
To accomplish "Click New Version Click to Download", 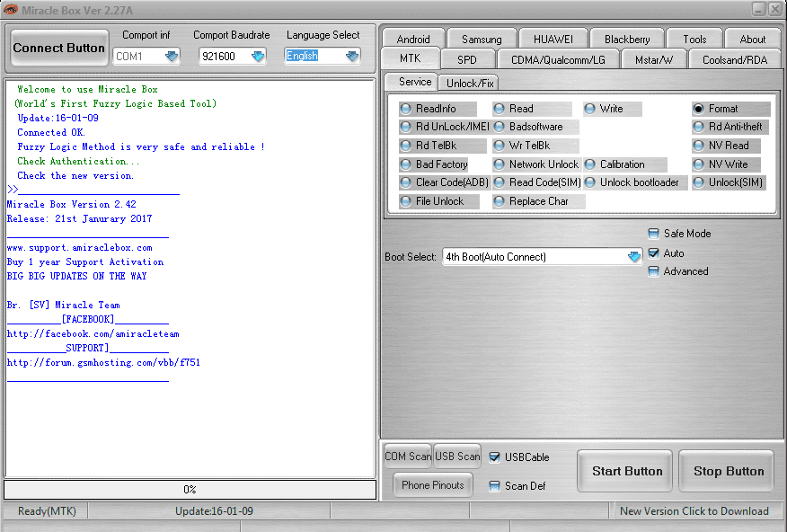I will pos(694,511).
